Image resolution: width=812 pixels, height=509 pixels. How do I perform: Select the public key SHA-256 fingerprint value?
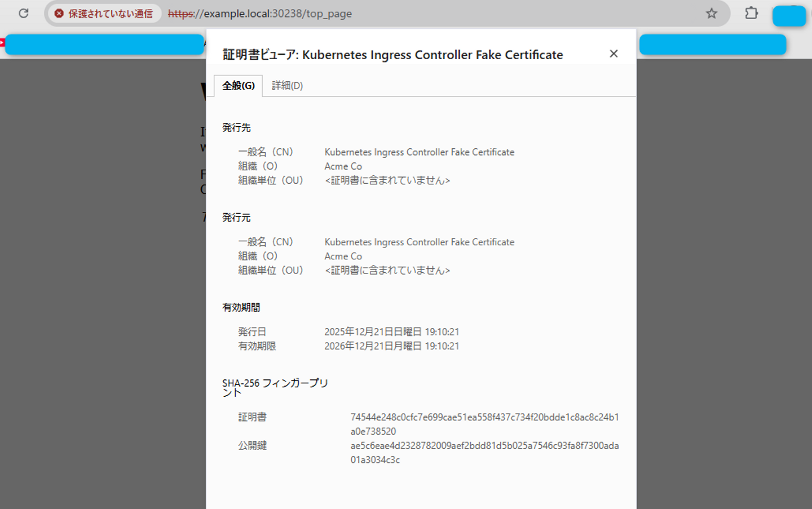484,453
